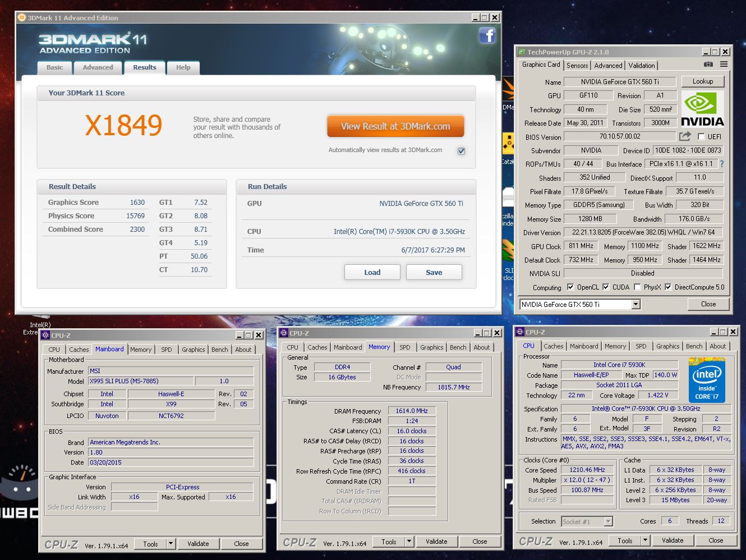Open Graphics tab in Mainboard CPU-Z window
Screen dimensions: 746x560
point(193,350)
